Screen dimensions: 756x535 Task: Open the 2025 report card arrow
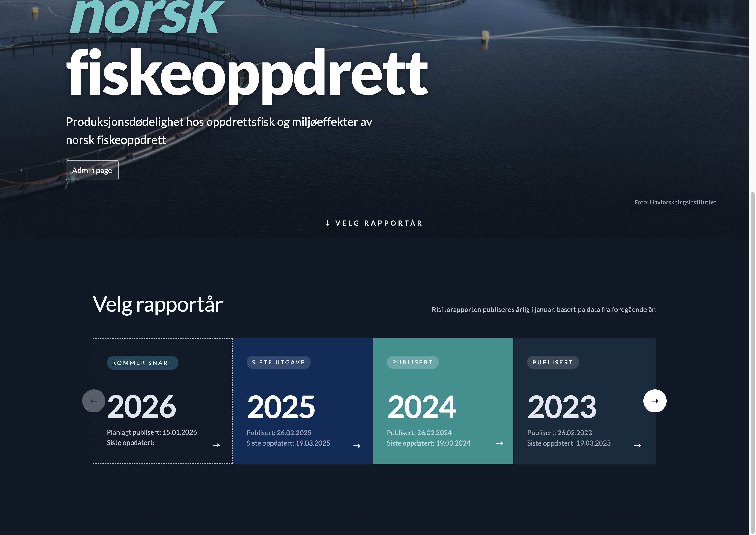(357, 446)
